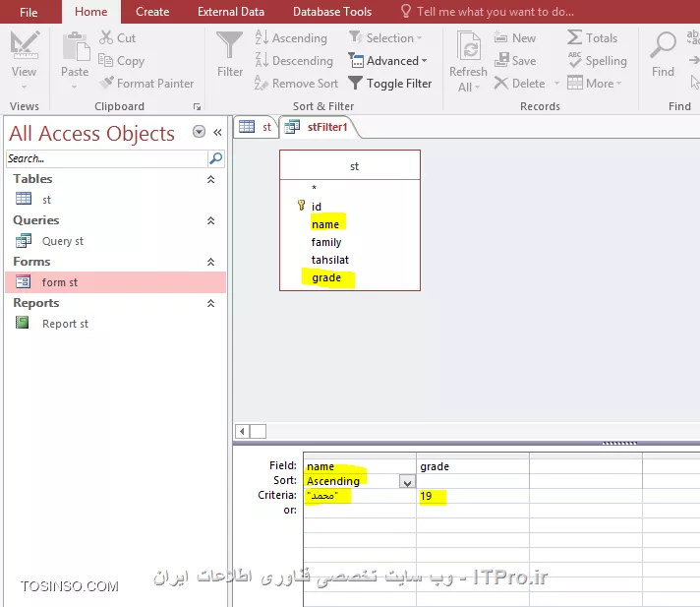This screenshot has width=700, height=607.
Task: Open All Access Objects menu arrow
Action: pyautogui.click(x=200, y=132)
